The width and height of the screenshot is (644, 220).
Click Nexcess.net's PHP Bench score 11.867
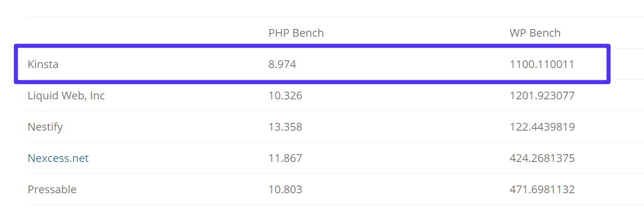pyautogui.click(x=285, y=158)
